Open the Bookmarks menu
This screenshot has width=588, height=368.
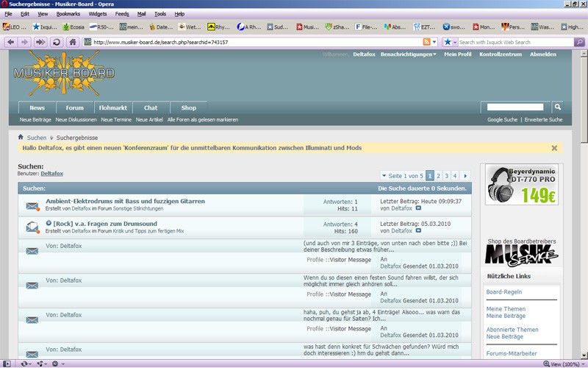(x=68, y=14)
